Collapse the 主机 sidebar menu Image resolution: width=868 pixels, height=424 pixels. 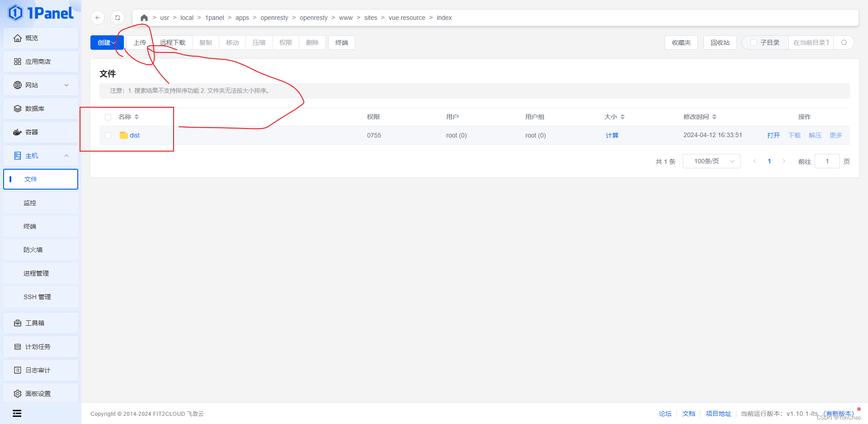click(41, 156)
